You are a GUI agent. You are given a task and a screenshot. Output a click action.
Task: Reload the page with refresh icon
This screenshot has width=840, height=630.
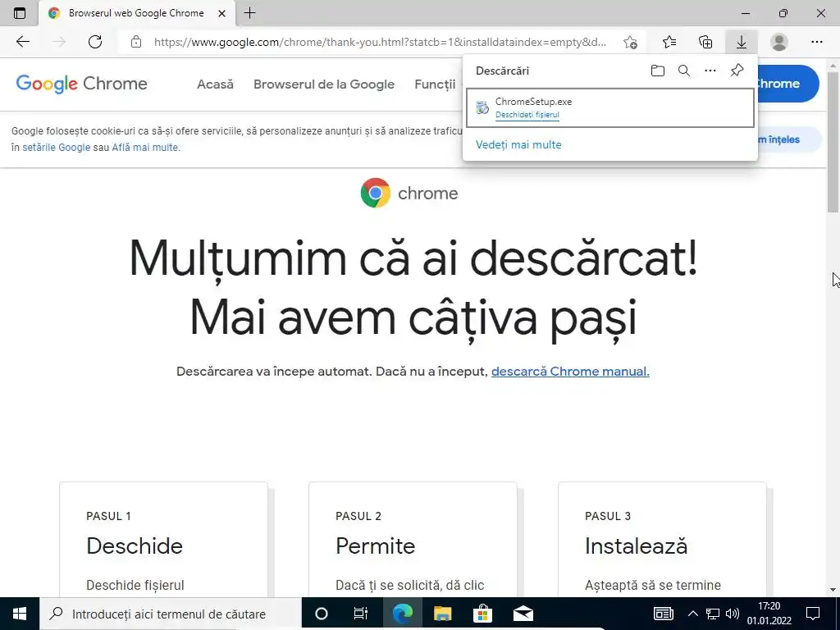coord(95,42)
